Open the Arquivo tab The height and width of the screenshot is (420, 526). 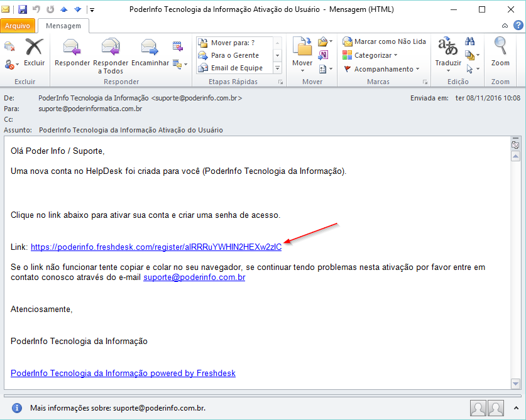18,26
